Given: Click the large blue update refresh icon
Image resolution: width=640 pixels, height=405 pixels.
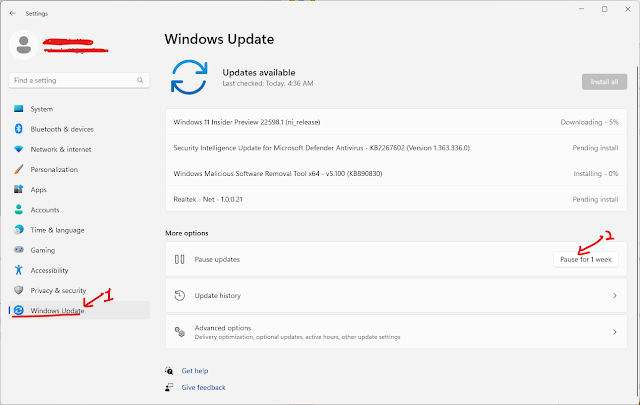Looking at the screenshot, I should point(189,77).
